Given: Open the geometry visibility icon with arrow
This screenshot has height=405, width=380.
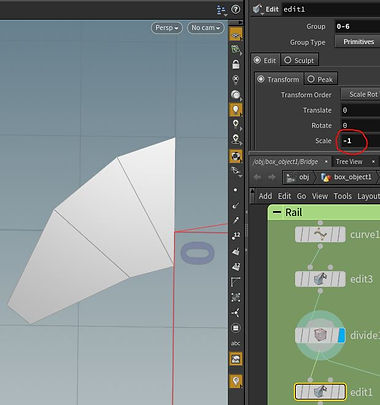Looking at the screenshot, I should (x=236, y=171).
